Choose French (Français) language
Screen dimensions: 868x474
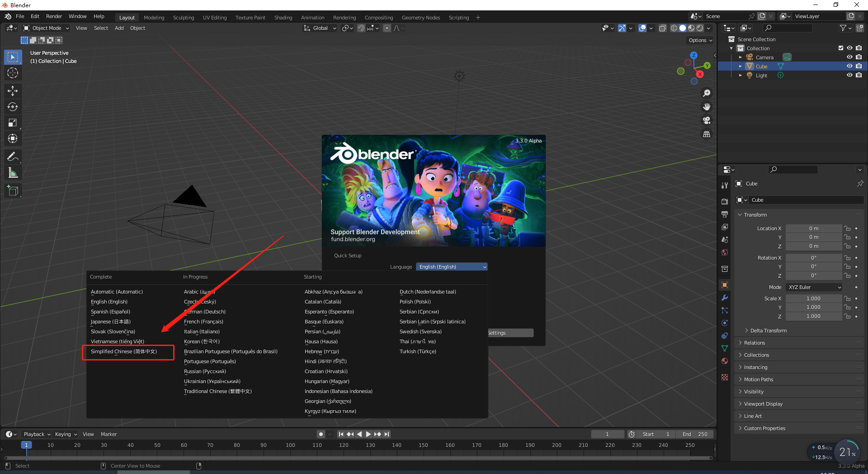point(203,322)
